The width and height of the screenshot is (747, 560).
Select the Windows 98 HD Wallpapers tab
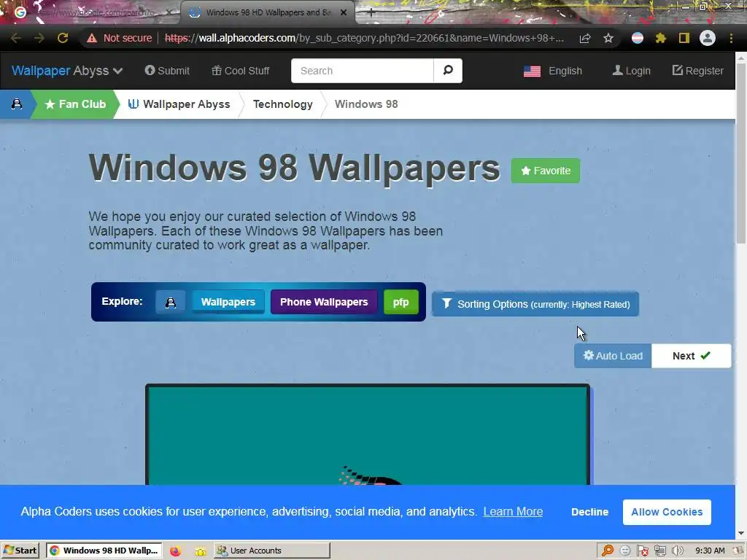click(267, 12)
